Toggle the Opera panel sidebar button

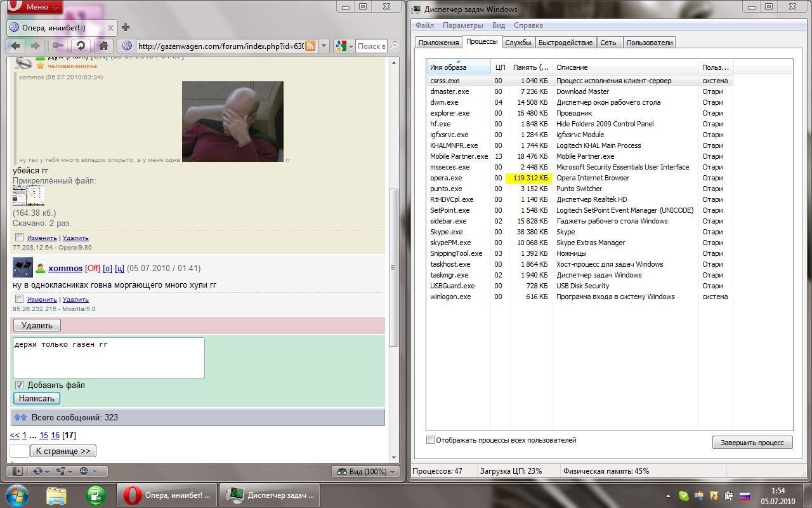coord(18,471)
